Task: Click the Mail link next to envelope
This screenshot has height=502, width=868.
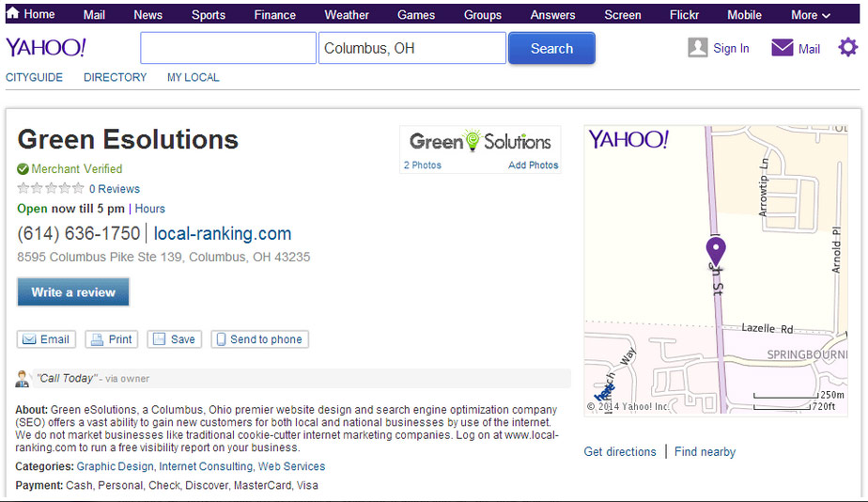Action: coord(809,49)
